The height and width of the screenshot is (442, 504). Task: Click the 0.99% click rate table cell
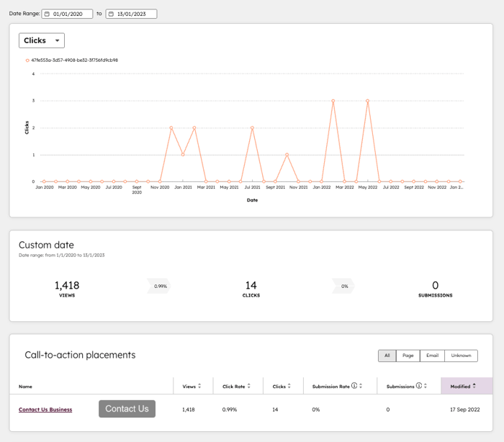point(230,410)
